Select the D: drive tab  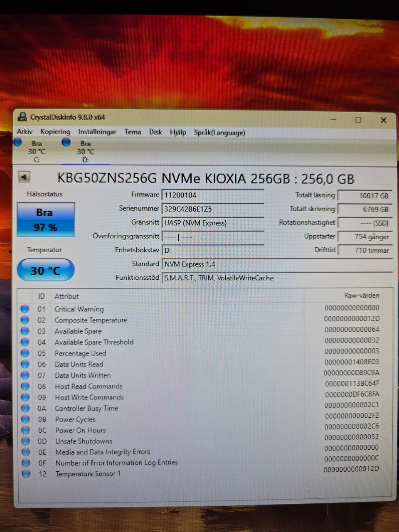(86, 152)
